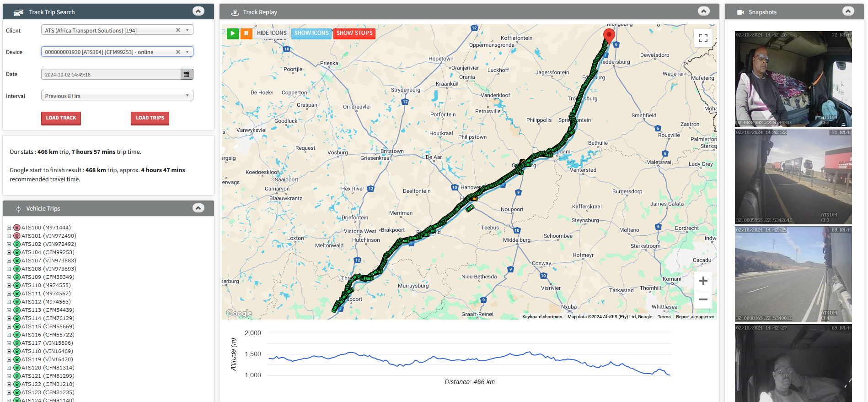Toggle map fullscreen view
Image resolution: width=868 pixels, height=402 pixels.
pos(703,38)
